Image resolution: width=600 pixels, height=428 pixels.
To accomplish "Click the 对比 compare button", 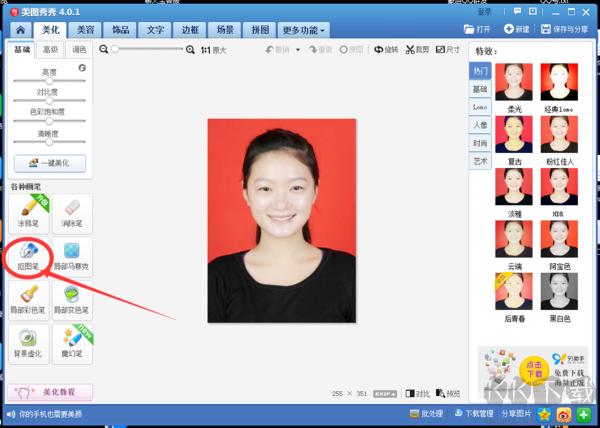I will point(417,394).
